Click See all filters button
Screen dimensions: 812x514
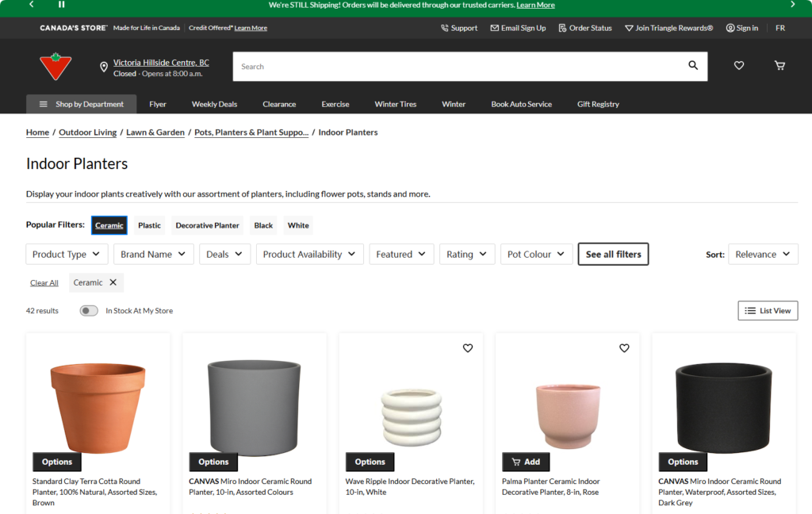613,255
